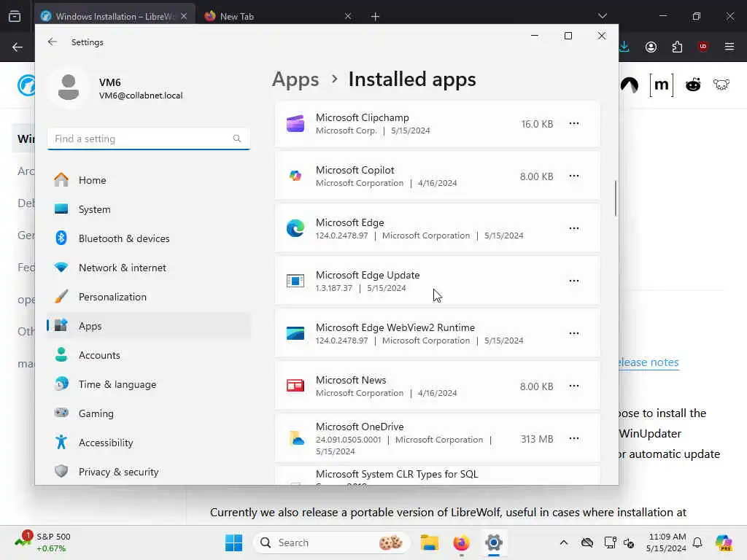Viewport: 747px width, 560px height.
Task: Click the Microsoft News app icon
Action: pos(295,386)
